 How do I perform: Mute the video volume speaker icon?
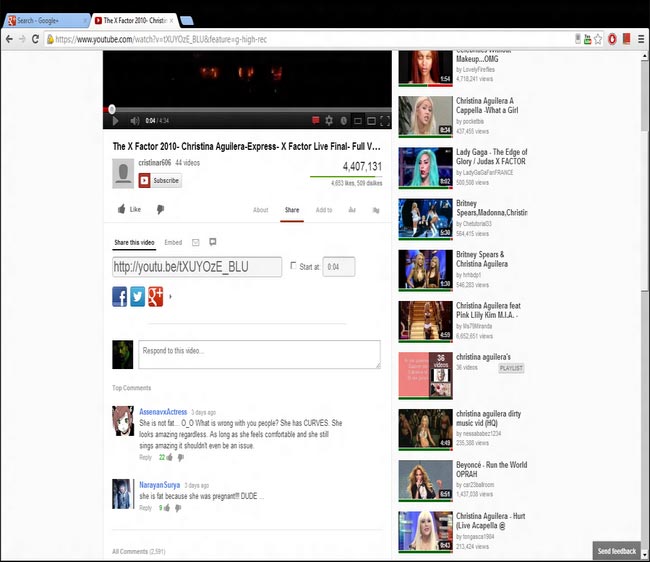pyautogui.click(x=135, y=121)
